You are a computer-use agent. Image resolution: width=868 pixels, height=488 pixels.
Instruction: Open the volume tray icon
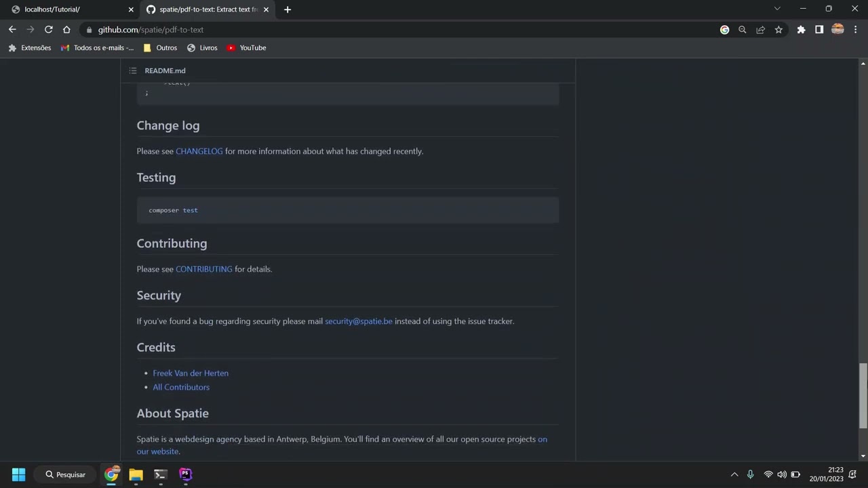pos(782,474)
